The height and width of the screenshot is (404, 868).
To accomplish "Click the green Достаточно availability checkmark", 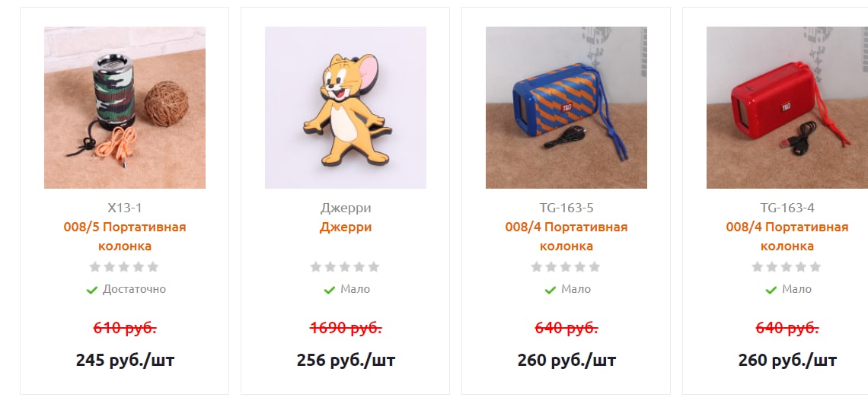I will click(92, 289).
